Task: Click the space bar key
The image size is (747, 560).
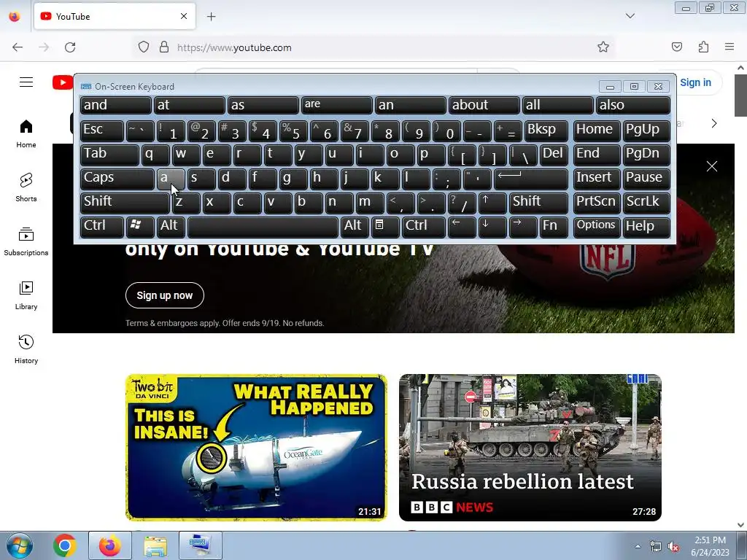Action: tap(263, 226)
